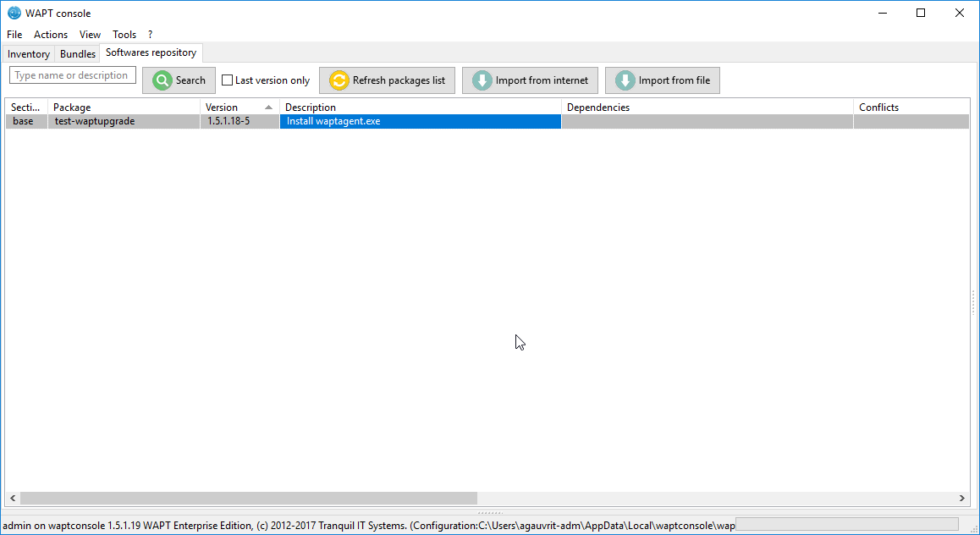Select the Softwares repository tab
This screenshot has width=980, height=535.
[x=151, y=52]
